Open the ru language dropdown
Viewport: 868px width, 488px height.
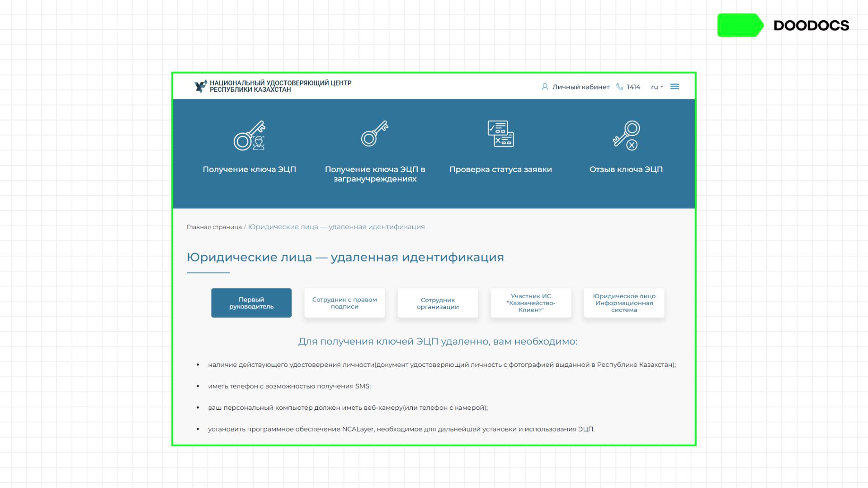click(x=657, y=87)
